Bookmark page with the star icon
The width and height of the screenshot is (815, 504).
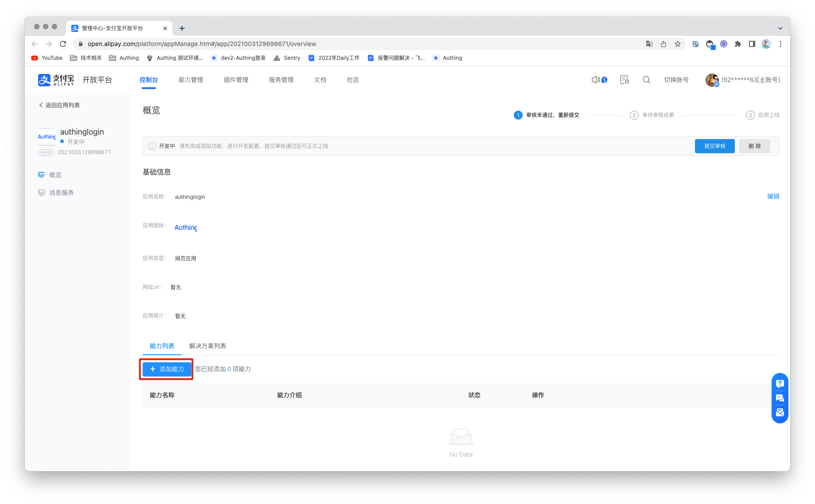(677, 44)
